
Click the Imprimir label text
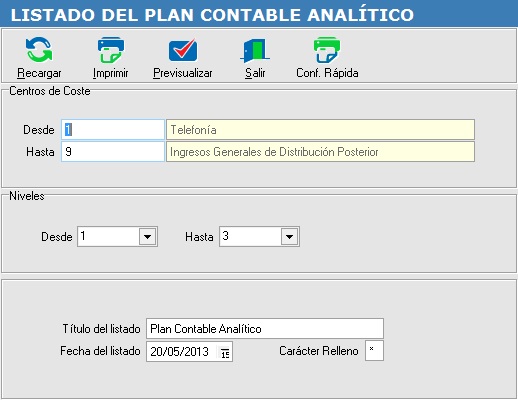111,73
